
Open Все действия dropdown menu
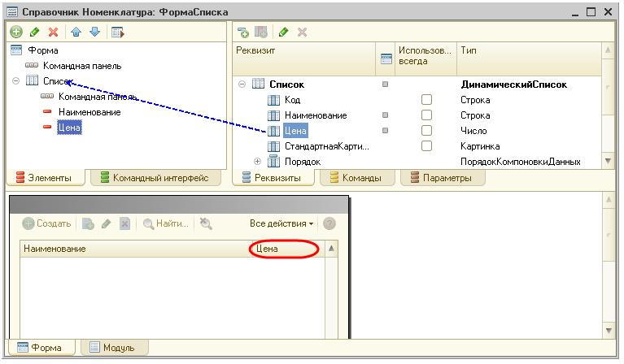click(x=281, y=223)
